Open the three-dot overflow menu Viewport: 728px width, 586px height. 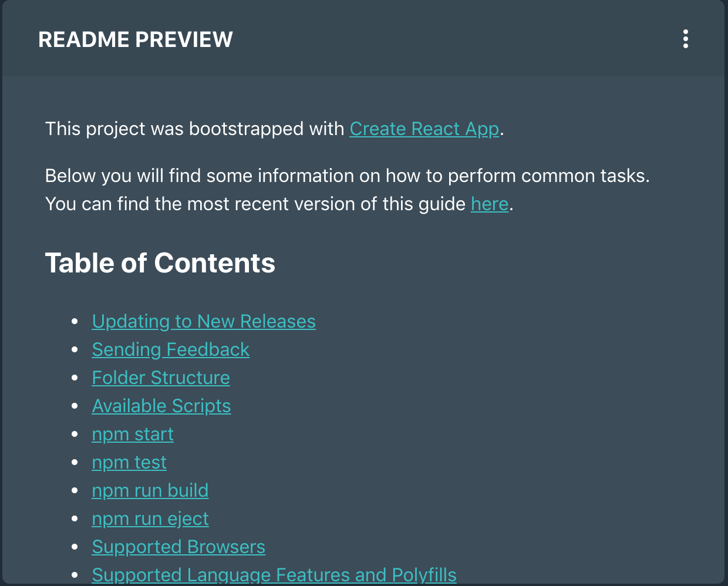pos(685,39)
